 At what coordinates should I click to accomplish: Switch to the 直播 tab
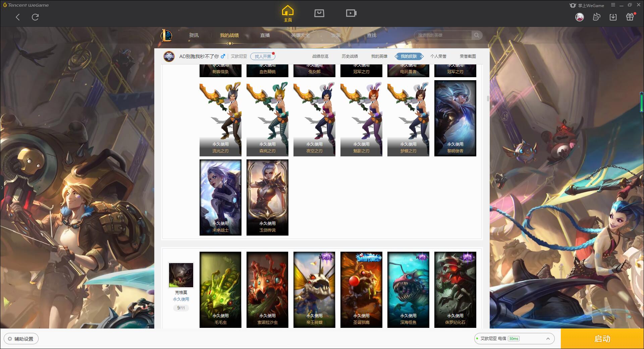[x=265, y=35]
